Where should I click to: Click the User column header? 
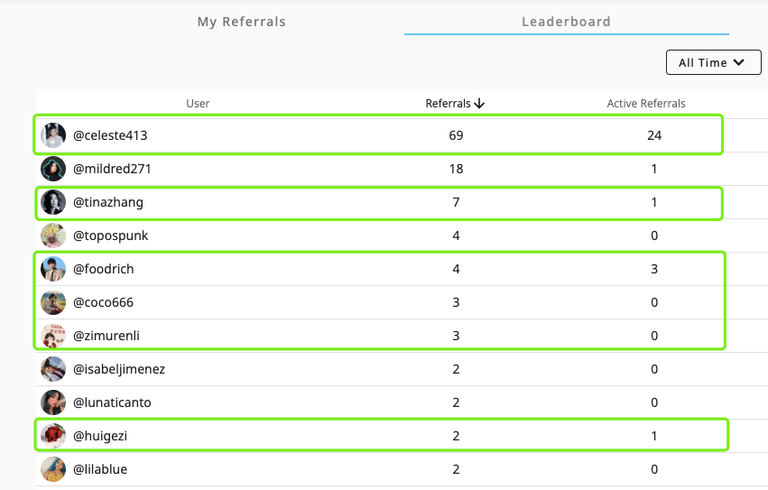coord(198,103)
